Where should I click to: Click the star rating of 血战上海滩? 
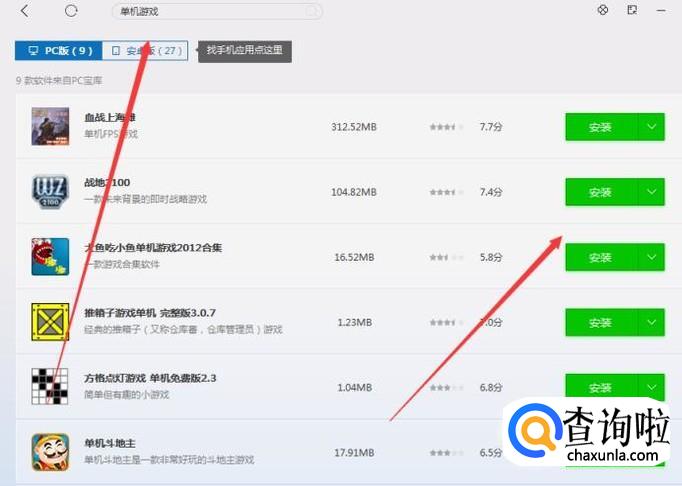coord(446,127)
